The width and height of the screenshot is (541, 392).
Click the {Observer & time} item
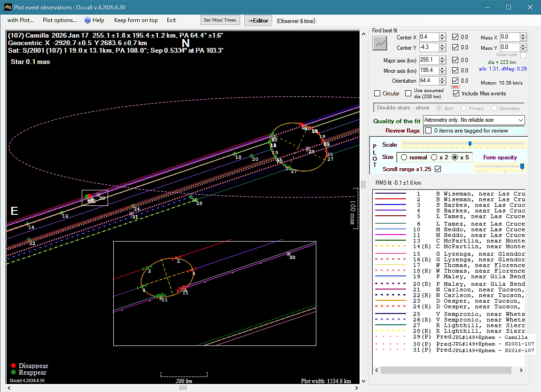(x=296, y=21)
